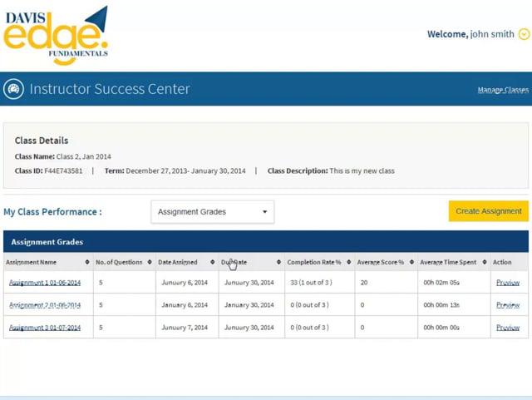
Task: Open Assignment 3 01-07-2014 link
Action: point(45,328)
